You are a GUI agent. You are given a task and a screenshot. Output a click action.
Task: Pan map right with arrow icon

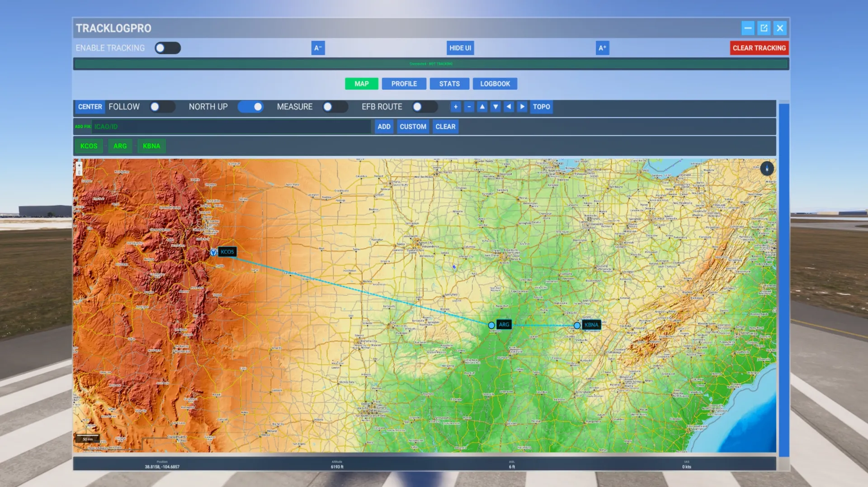(522, 107)
